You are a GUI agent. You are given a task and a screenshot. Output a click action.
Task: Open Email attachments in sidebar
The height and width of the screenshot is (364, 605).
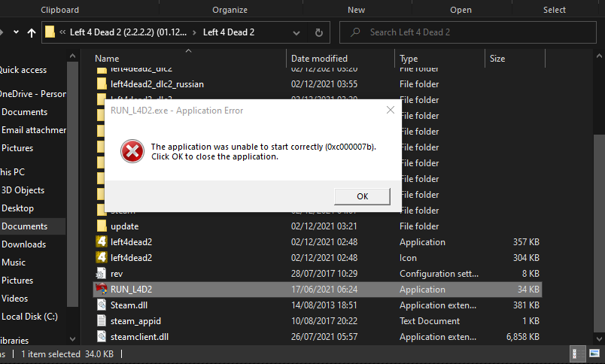[x=34, y=130]
